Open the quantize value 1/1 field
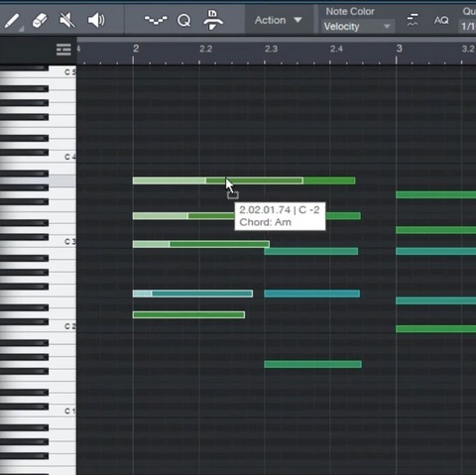Image resolution: width=476 pixels, height=475 pixels. (467, 26)
